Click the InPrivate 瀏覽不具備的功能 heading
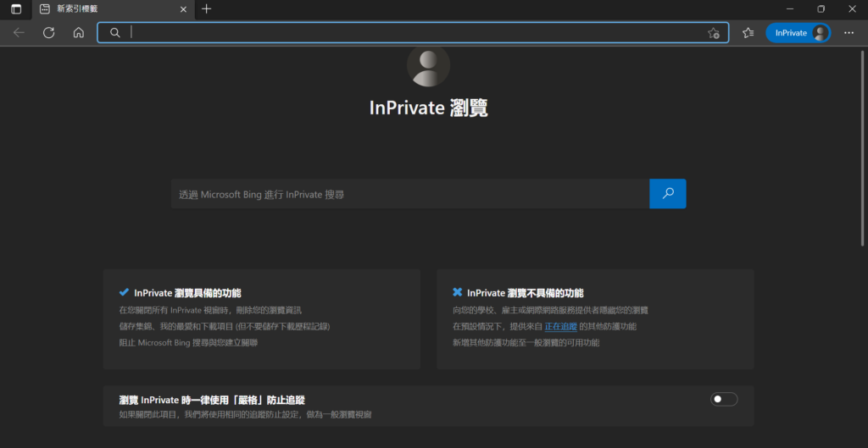 pyautogui.click(x=526, y=292)
